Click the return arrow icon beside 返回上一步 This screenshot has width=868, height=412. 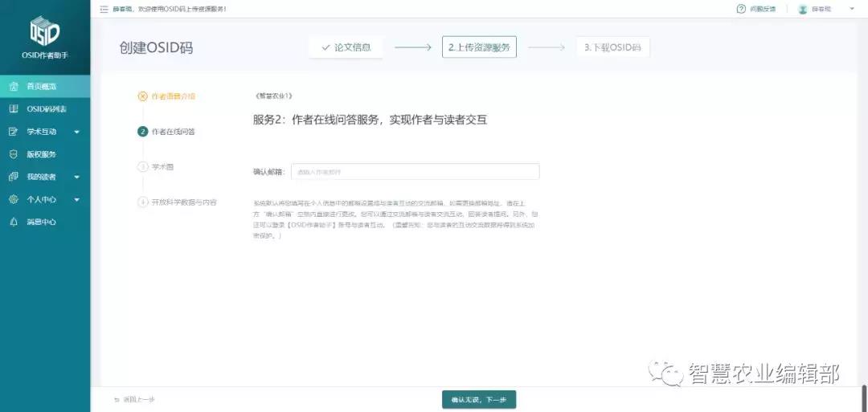[117, 400]
